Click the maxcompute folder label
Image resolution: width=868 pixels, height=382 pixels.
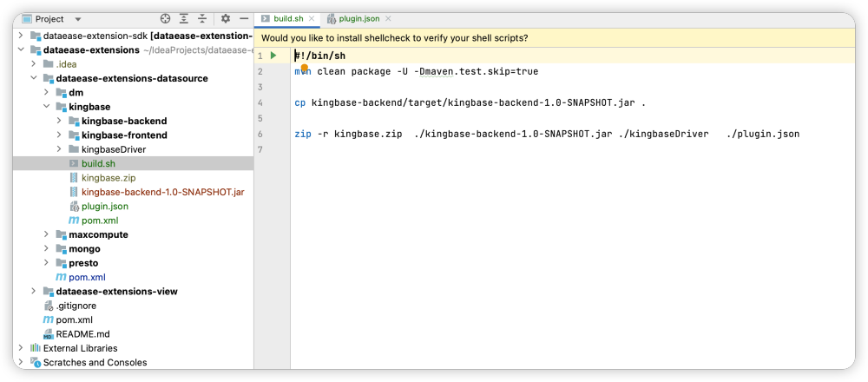[x=99, y=234]
